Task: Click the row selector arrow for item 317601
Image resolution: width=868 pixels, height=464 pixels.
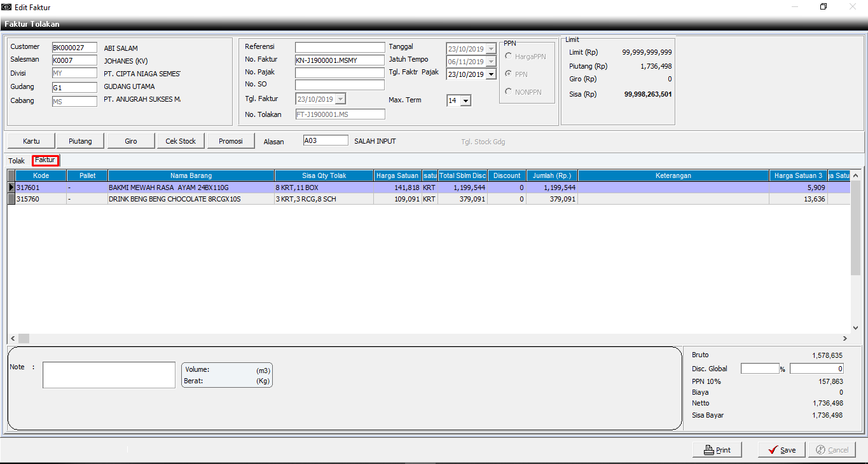Action: (x=11, y=188)
